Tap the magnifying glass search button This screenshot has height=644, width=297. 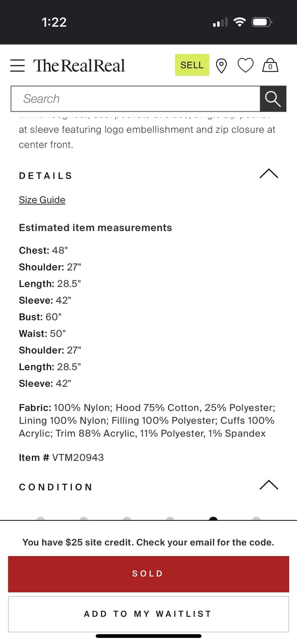click(273, 99)
